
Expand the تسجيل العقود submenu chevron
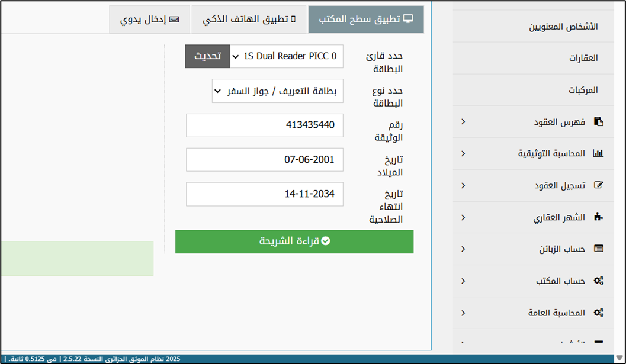pos(463,186)
